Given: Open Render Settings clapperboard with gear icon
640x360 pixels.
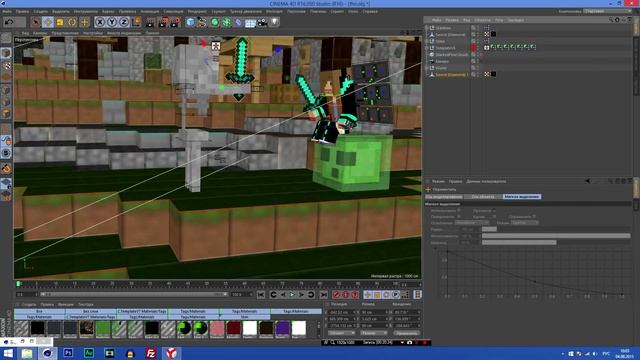Looking at the screenshot, I should click(x=176, y=22).
